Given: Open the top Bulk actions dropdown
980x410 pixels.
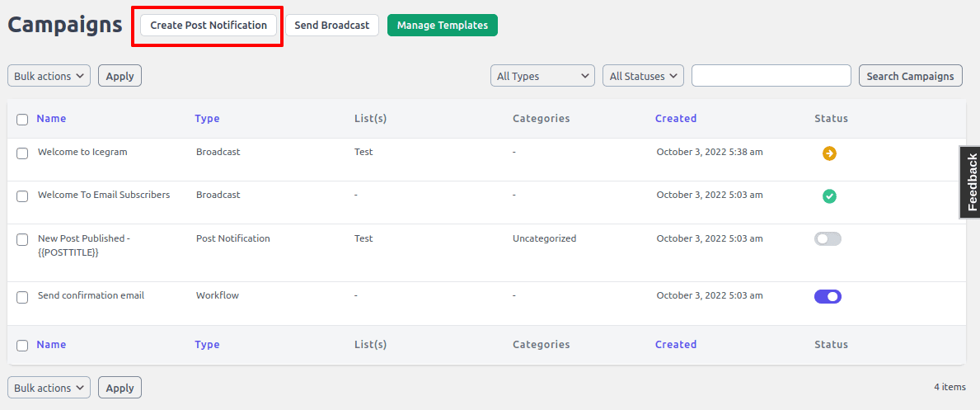Looking at the screenshot, I should pyautogui.click(x=49, y=76).
